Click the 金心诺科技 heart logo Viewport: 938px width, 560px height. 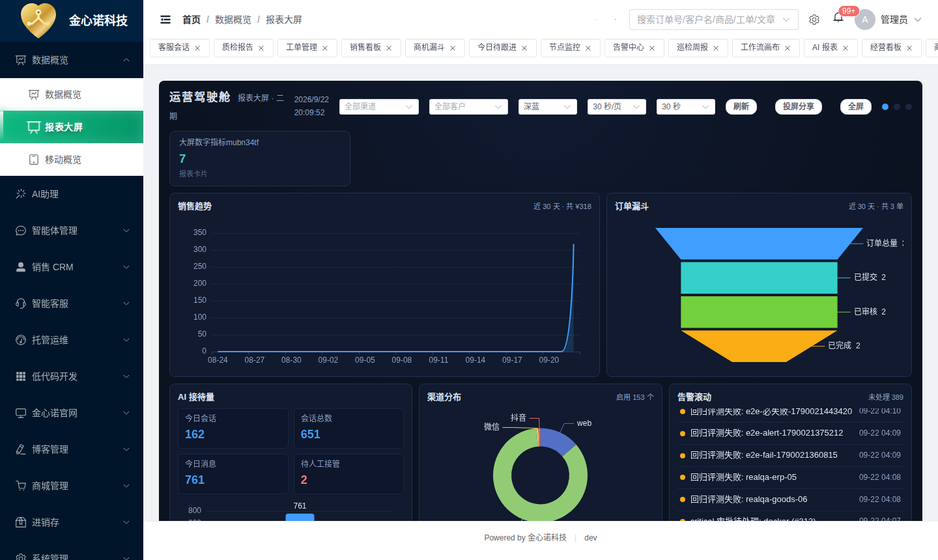point(38,20)
